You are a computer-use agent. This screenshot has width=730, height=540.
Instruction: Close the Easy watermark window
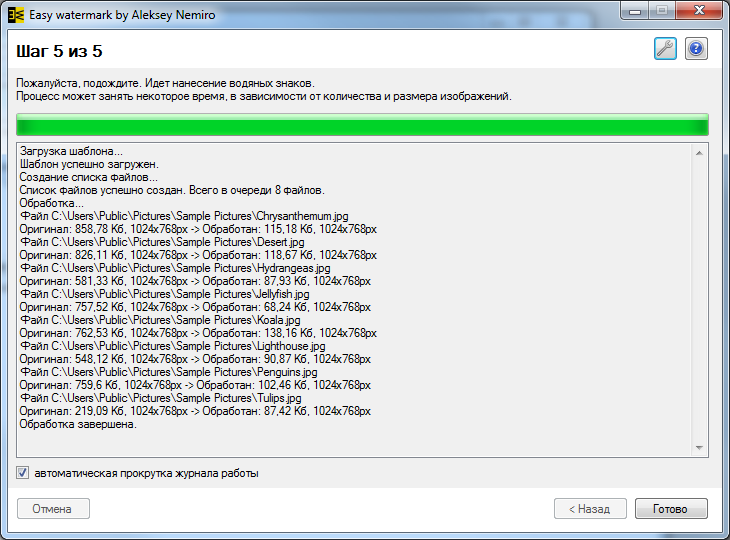click(x=698, y=11)
